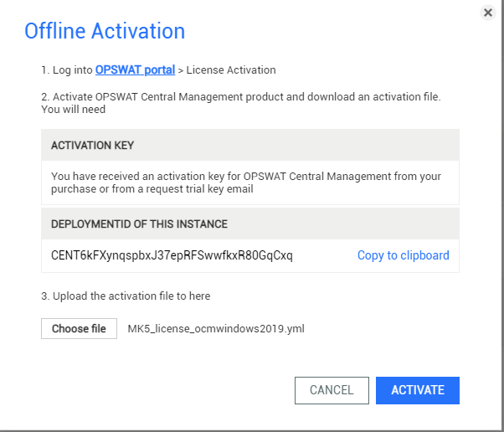Click "download an activation file" in step 2
The image size is (504, 432).
click(374, 97)
